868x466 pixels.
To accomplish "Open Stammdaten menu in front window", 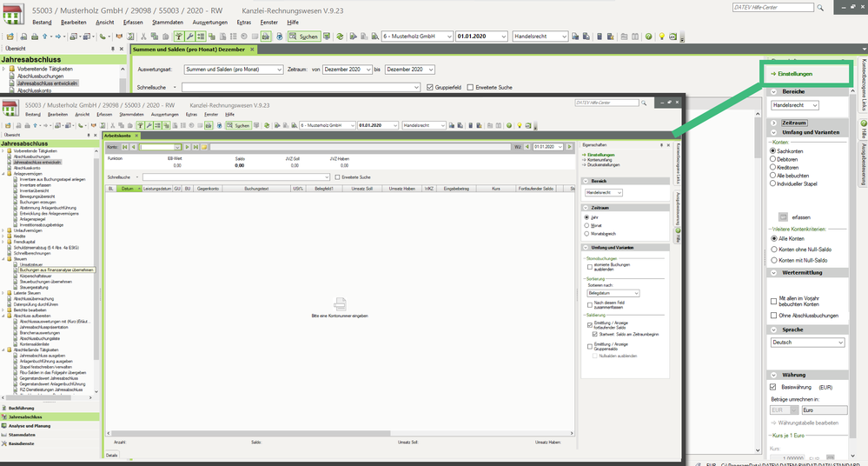I will 132,114.
